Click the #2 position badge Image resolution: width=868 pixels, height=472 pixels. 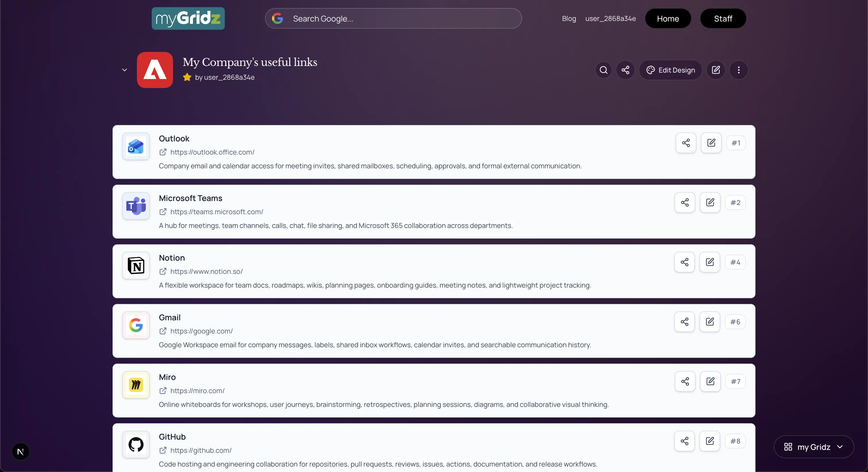pos(735,202)
